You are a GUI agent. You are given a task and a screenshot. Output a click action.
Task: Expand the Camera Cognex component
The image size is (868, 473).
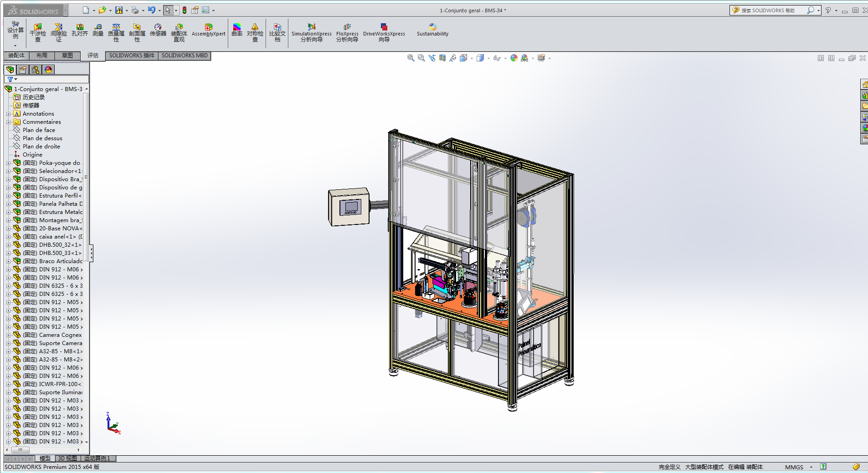[8, 335]
